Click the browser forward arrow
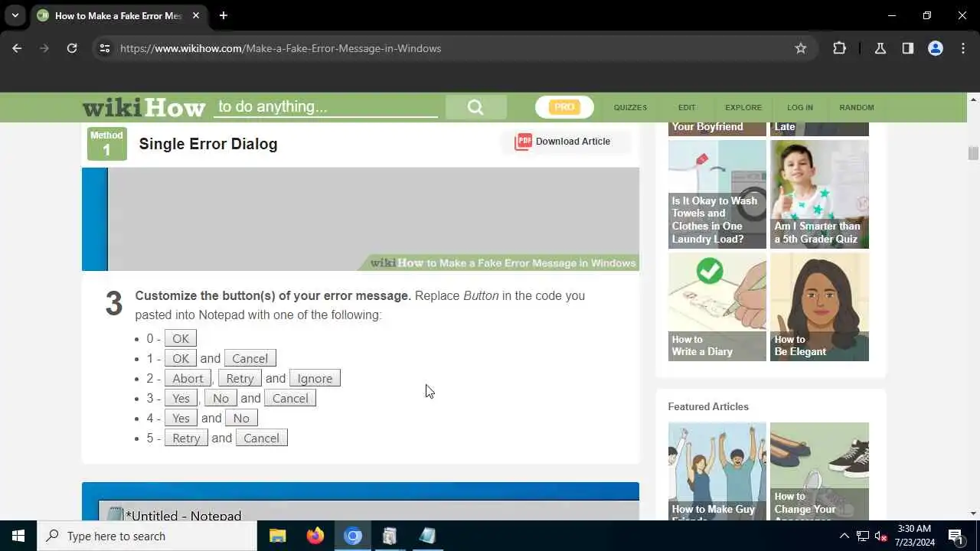 [44, 48]
